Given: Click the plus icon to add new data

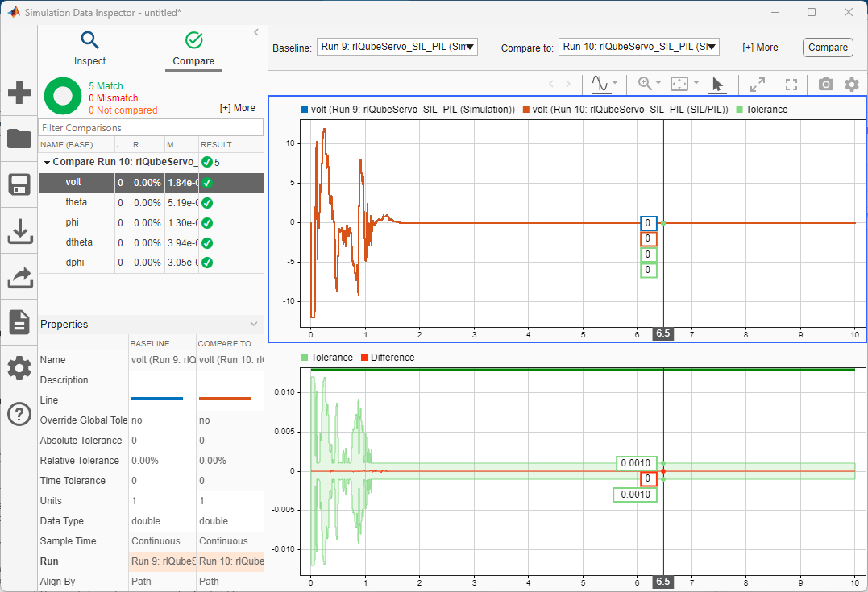Looking at the screenshot, I should [x=19, y=93].
